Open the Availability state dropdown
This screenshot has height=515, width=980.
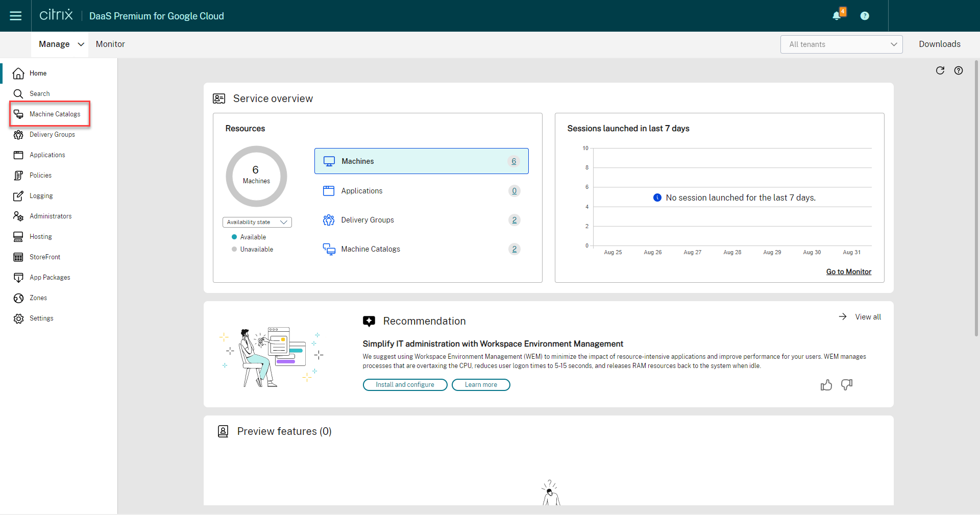pyautogui.click(x=257, y=222)
